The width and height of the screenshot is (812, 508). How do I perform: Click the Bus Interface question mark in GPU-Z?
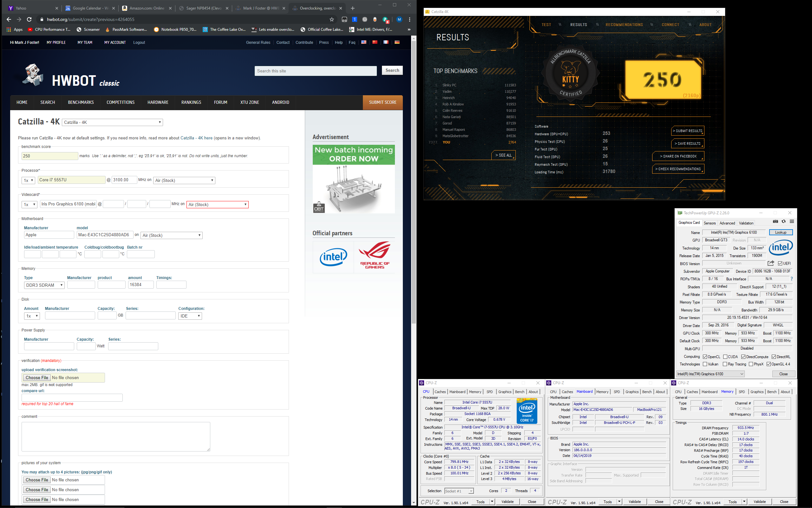click(792, 279)
